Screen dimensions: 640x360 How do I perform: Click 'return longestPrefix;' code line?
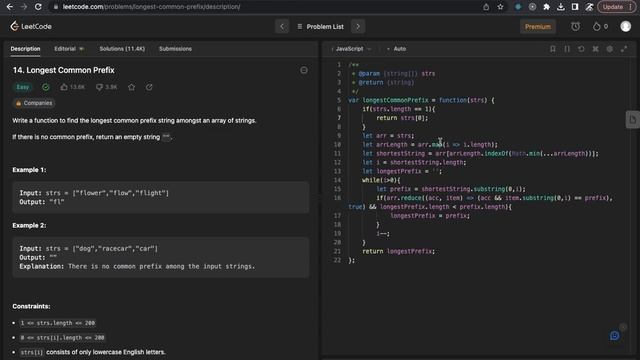pyautogui.click(x=398, y=251)
